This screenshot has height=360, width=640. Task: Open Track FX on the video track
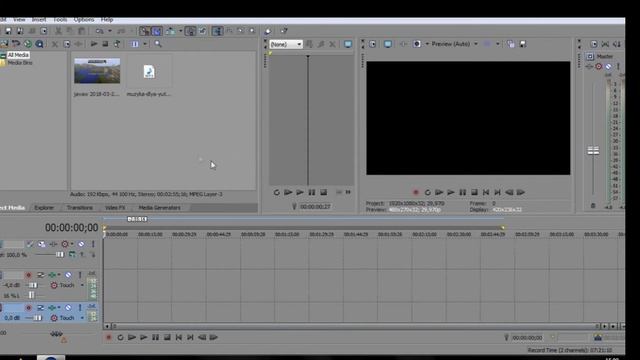point(53,244)
